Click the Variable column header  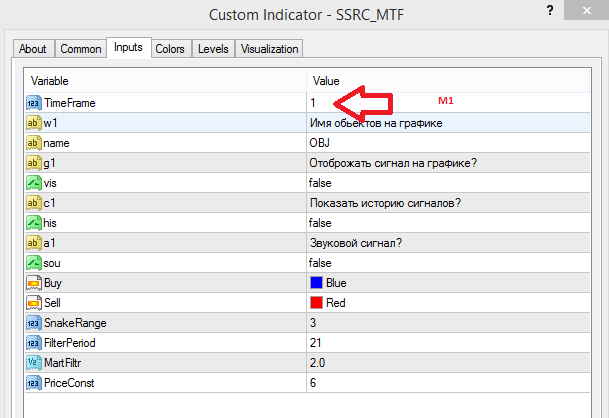click(166, 81)
